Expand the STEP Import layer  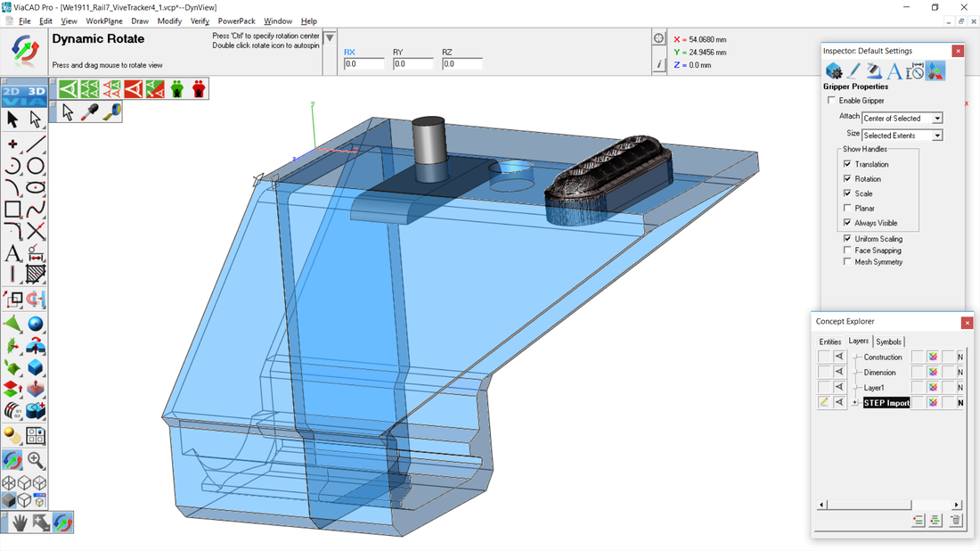click(855, 403)
